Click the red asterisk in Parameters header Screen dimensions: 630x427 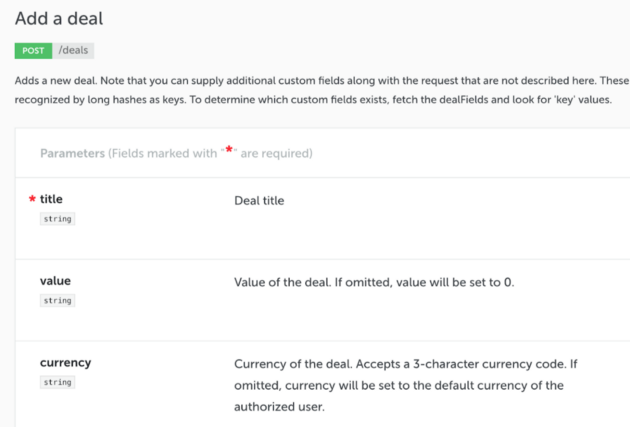point(229,150)
